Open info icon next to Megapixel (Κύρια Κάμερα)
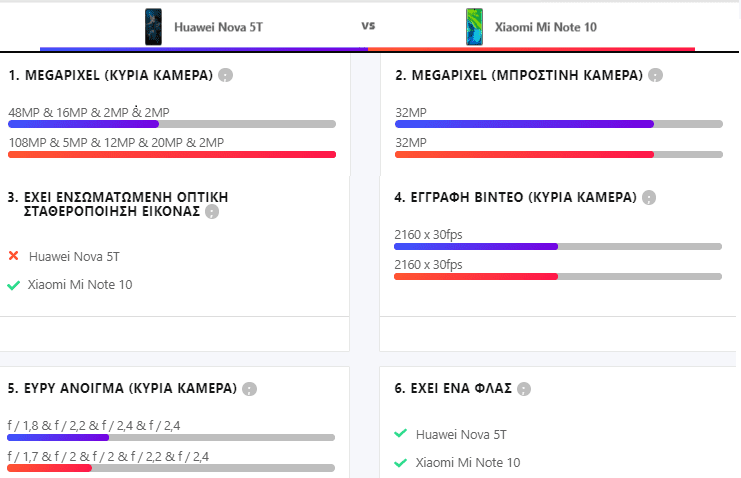Image resolution: width=741 pixels, height=478 pixels. [x=225, y=75]
